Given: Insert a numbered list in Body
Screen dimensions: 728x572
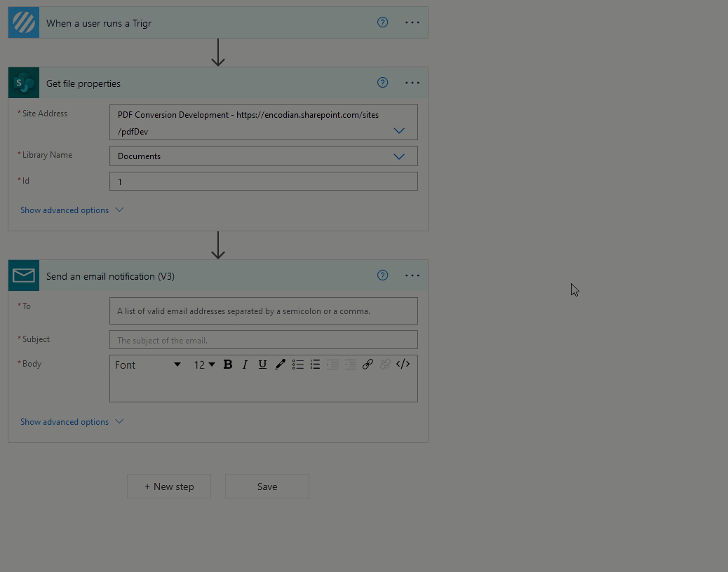Looking at the screenshot, I should tap(315, 365).
